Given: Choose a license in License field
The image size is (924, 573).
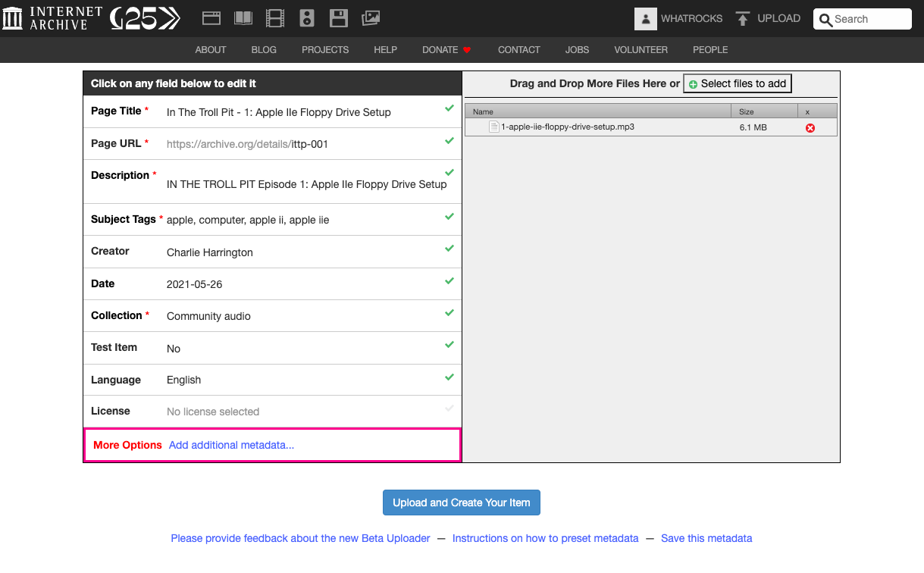Looking at the screenshot, I should (x=213, y=412).
